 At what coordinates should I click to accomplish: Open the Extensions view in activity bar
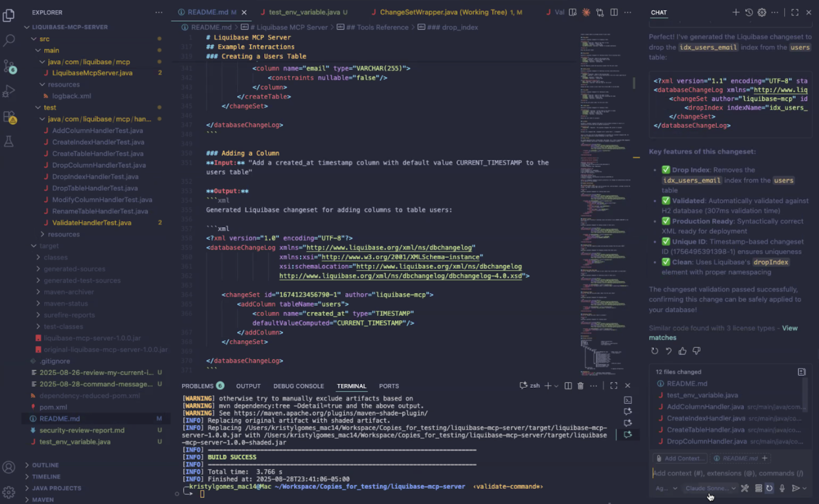coord(9,117)
